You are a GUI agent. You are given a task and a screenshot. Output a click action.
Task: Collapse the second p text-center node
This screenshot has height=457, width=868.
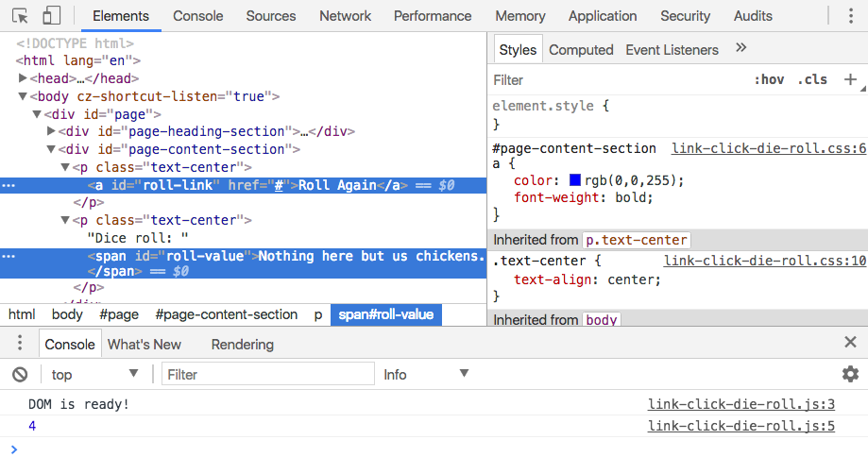65,220
